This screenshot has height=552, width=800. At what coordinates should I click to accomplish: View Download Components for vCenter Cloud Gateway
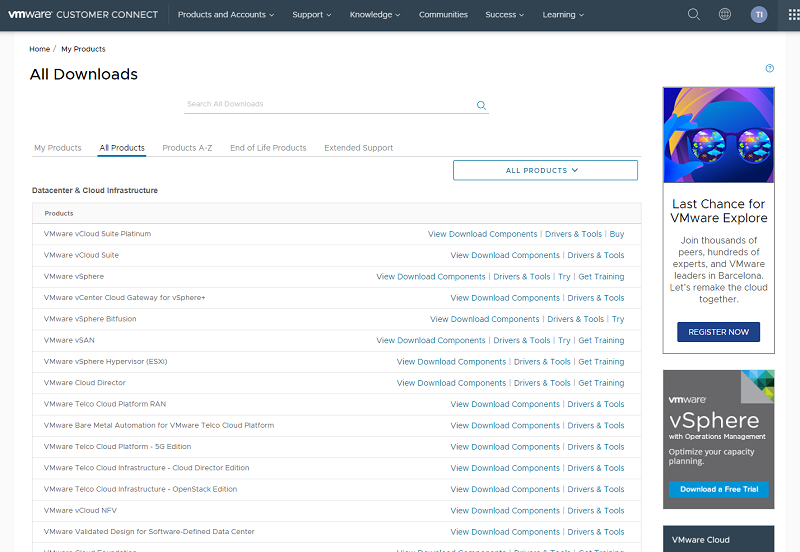click(505, 298)
